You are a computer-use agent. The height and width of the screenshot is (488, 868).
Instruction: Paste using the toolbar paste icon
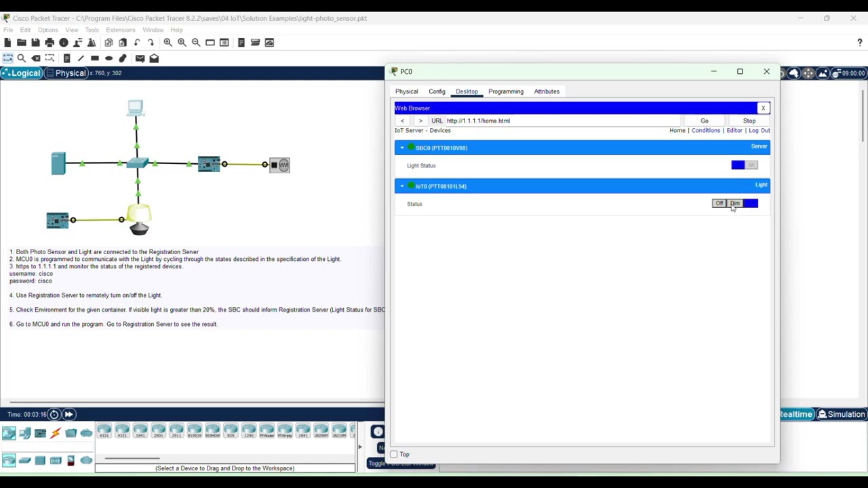tap(123, 43)
